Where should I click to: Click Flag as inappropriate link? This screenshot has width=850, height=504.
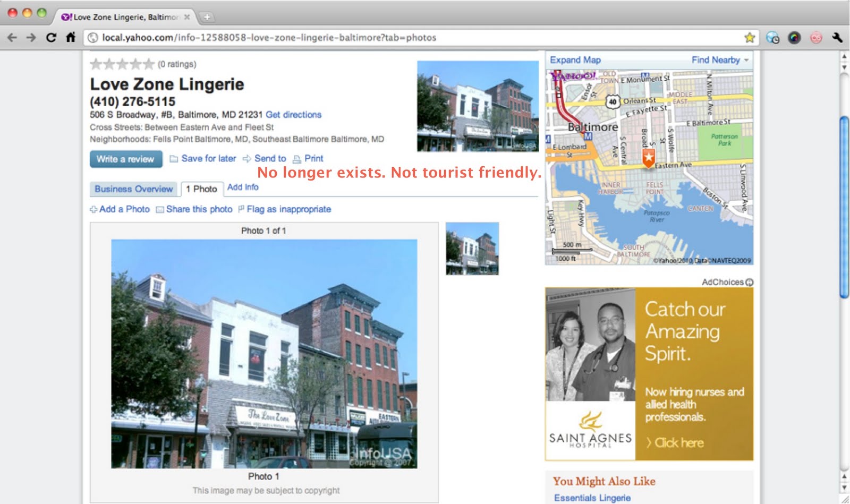pyautogui.click(x=289, y=210)
